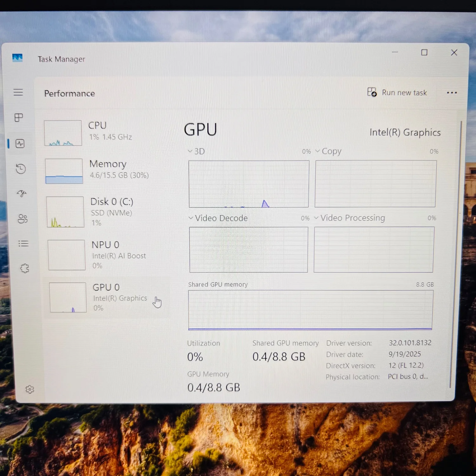
Task: Click the Performance page heading
Action: [69, 93]
